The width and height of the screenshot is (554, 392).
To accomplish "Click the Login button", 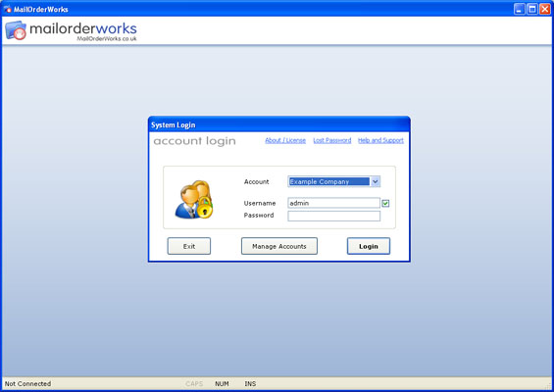I will pyautogui.click(x=369, y=246).
